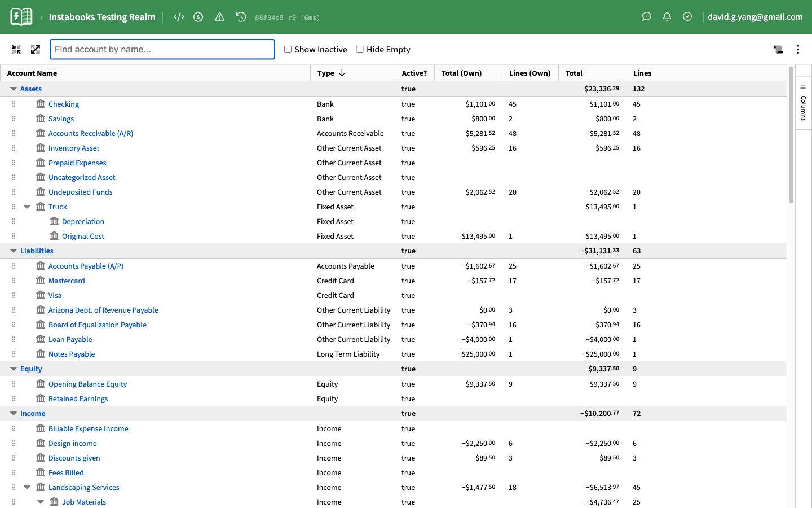Open the Arizona Dept. of Revenue Payable
The height and width of the screenshot is (508, 812).
[x=103, y=310]
